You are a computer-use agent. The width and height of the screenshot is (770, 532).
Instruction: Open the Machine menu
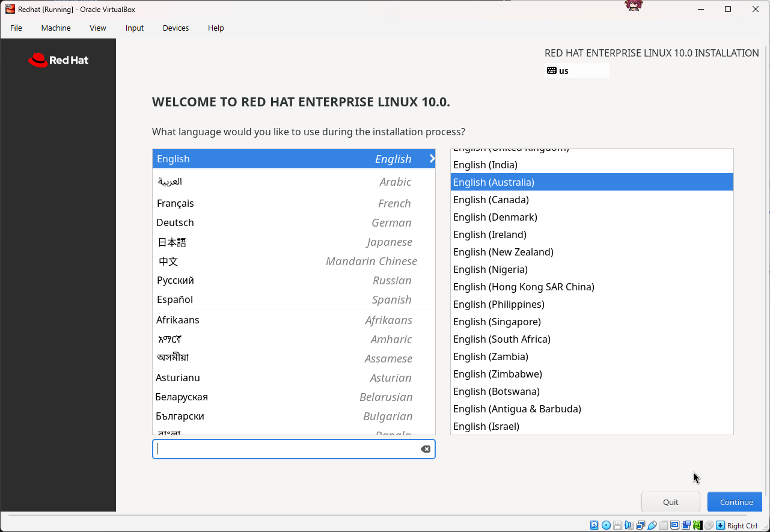pos(56,28)
